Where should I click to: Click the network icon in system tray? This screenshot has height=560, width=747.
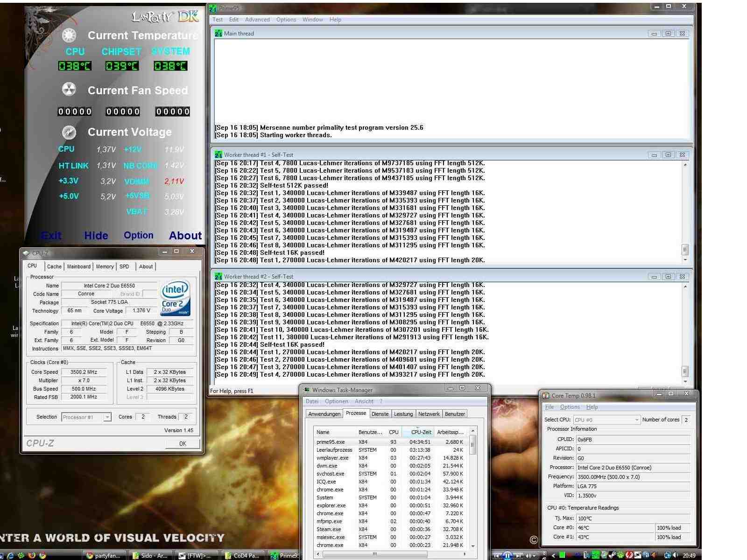(x=667, y=555)
